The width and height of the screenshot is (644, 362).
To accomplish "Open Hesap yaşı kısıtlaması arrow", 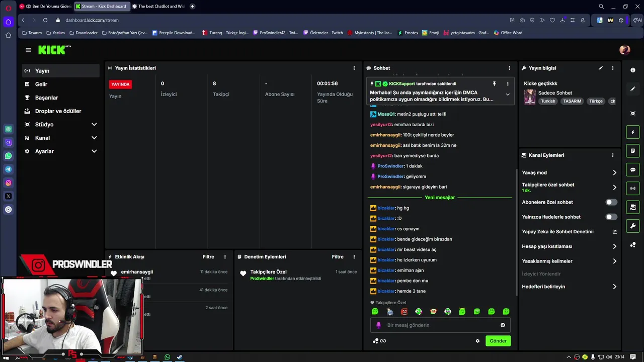I will click(x=614, y=246).
